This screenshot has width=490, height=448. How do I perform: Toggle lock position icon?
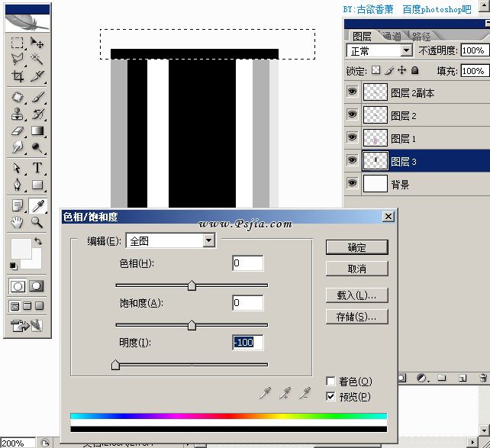[x=402, y=70]
